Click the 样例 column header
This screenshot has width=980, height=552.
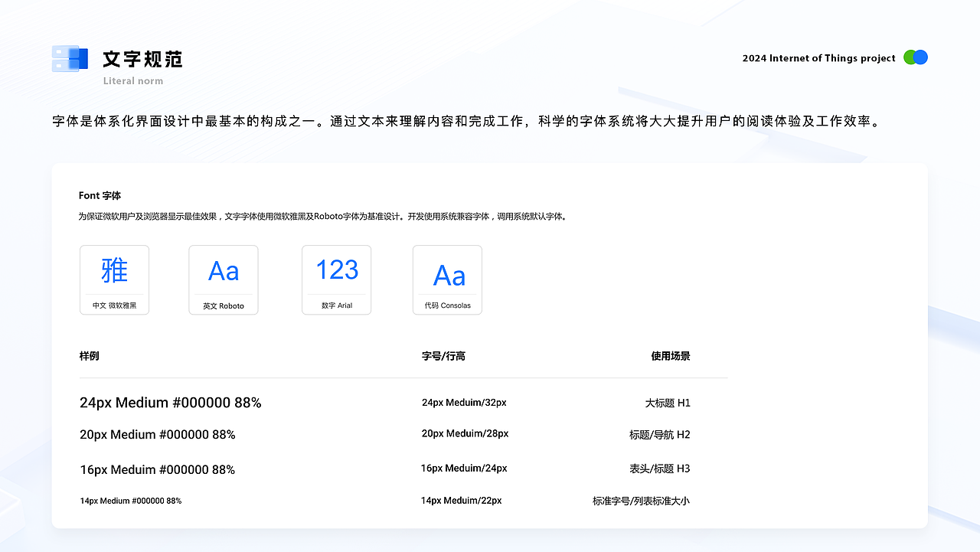(x=89, y=356)
